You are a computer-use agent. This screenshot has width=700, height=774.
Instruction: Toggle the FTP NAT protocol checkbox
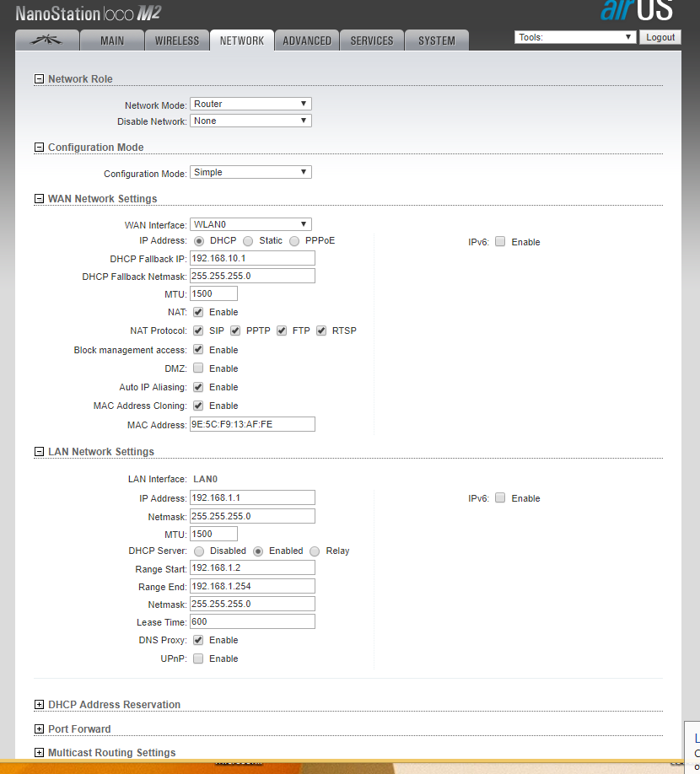[x=282, y=331]
